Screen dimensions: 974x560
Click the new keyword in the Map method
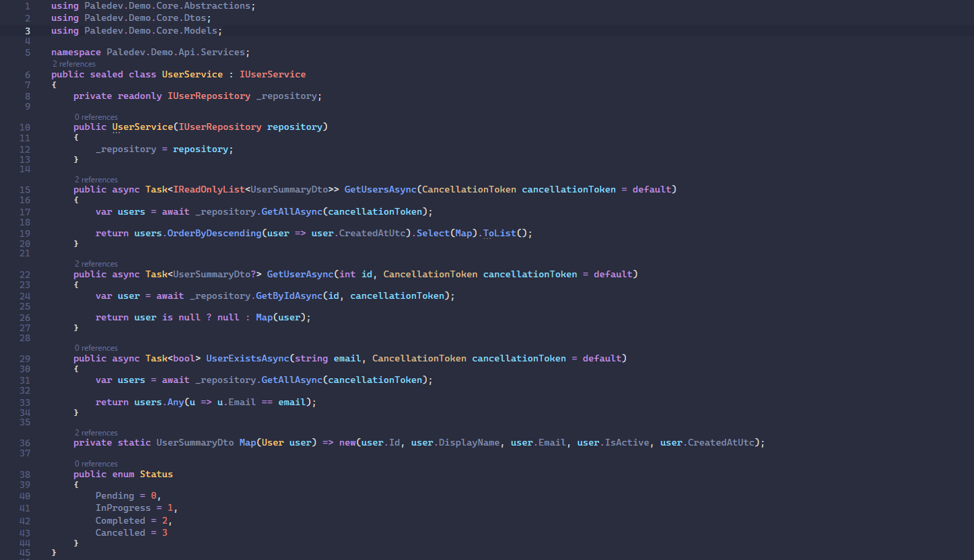[x=347, y=443]
